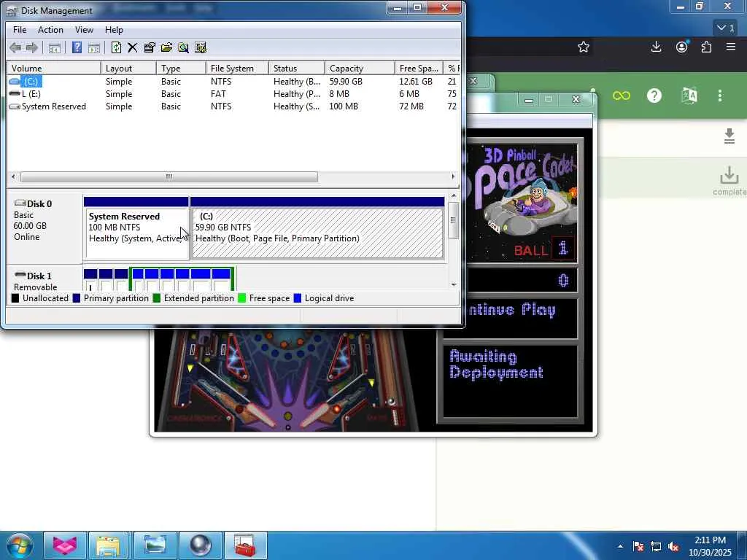Sort by the Type column header
Screen dimensions: 747x560
point(181,68)
